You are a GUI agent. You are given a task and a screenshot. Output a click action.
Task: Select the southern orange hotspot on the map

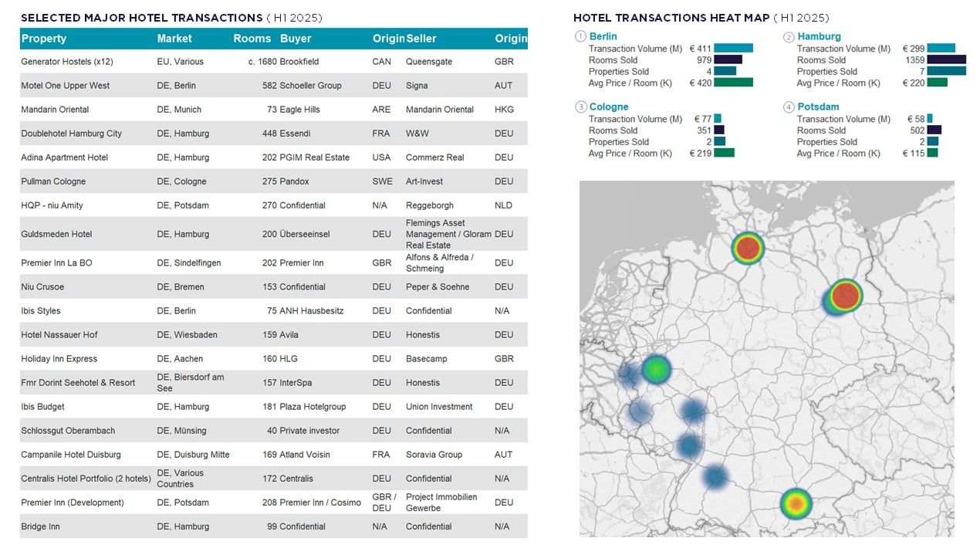[796, 503]
